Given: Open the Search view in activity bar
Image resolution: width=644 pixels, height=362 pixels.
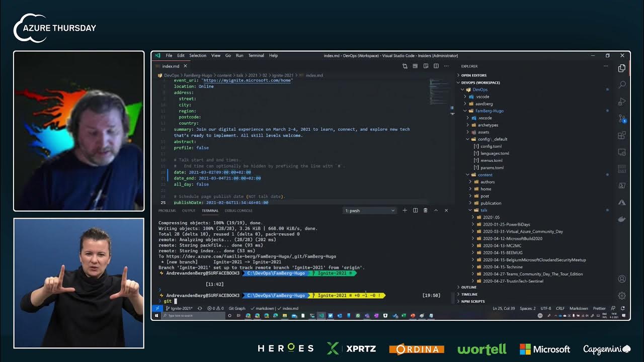Looking at the screenshot, I should tap(622, 84).
